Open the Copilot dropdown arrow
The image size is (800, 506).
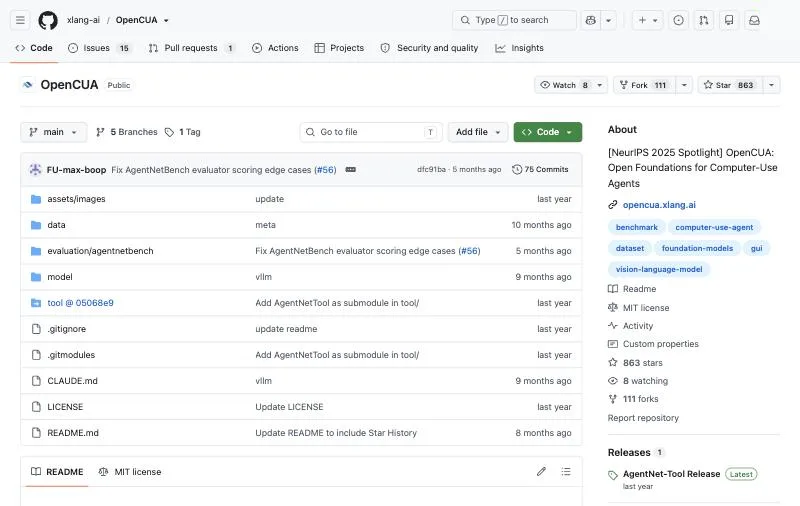tap(609, 20)
